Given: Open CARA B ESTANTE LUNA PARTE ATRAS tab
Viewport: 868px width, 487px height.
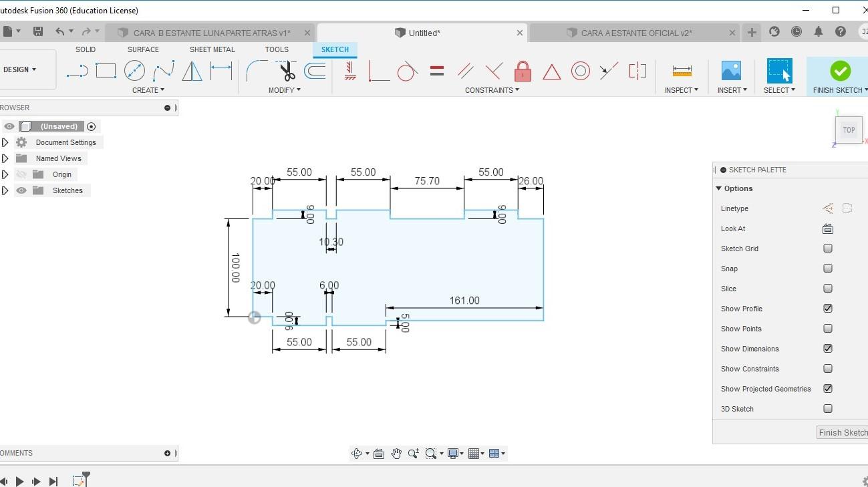Looking at the screenshot, I should pos(210,33).
